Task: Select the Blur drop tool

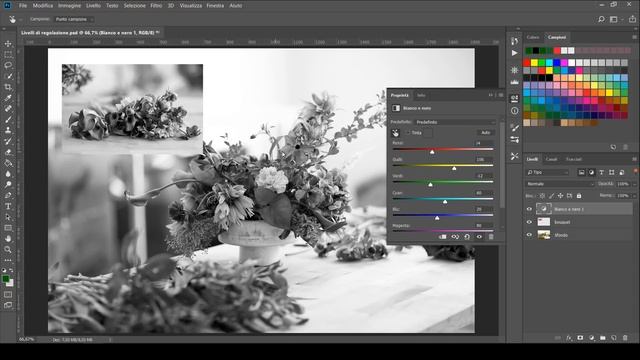Action: tap(8, 174)
